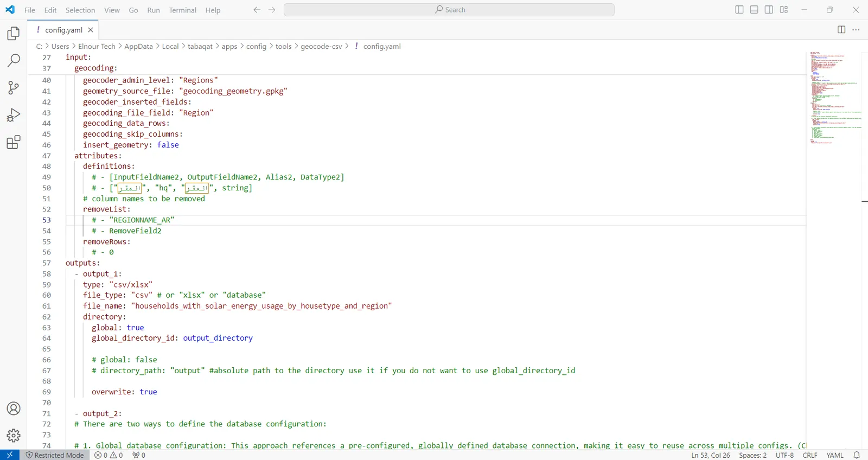Click 'attributes:' key on line 47

point(98,156)
